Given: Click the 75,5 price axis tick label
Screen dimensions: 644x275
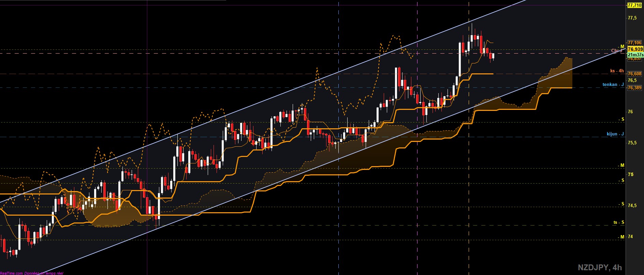Looking at the screenshot, I should pyautogui.click(x=632, y=143).
